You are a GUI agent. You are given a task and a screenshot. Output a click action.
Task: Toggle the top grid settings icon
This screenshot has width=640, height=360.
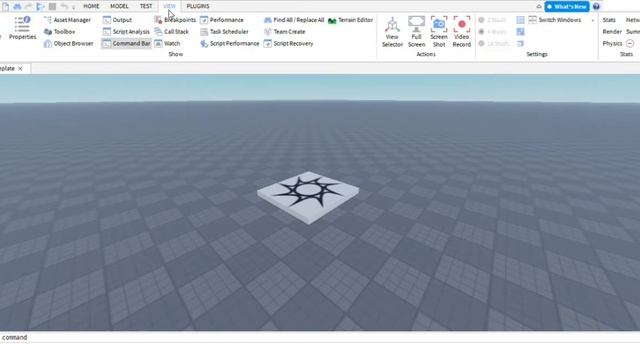pyautogui.click(x=520, y=20)
